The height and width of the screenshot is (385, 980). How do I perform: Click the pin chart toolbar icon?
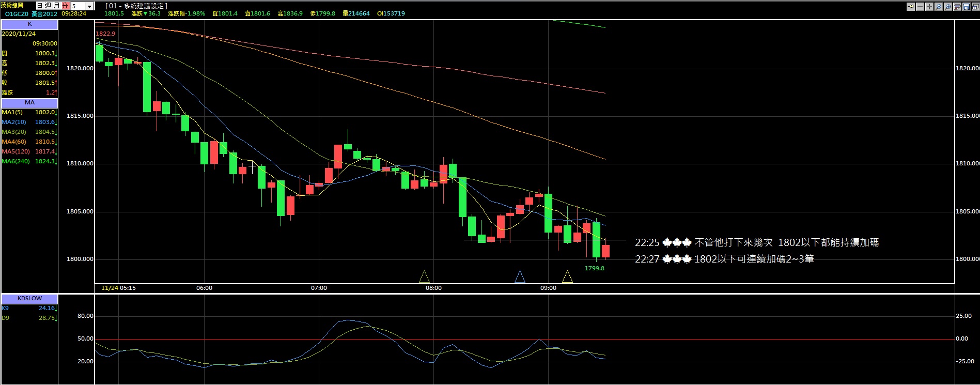(911, 7)
